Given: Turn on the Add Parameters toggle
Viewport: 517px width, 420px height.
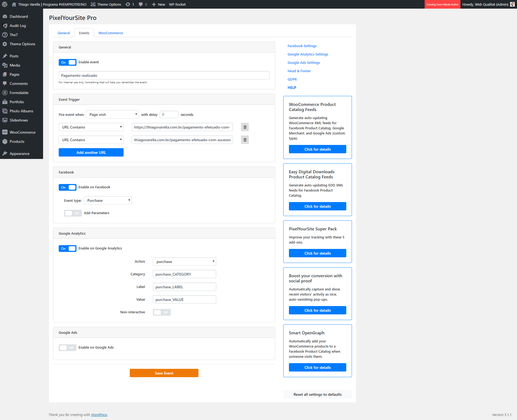Looking at the screenshot, I should 73,213.
